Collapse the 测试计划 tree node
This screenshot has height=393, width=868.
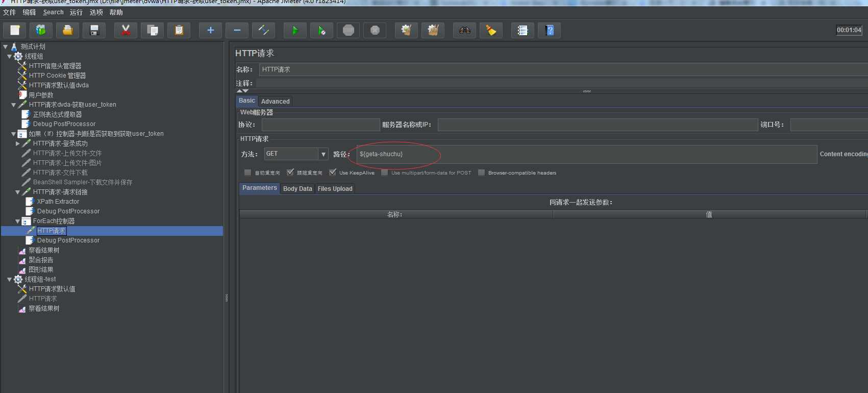pyautogui.click(x=5, y=46)
